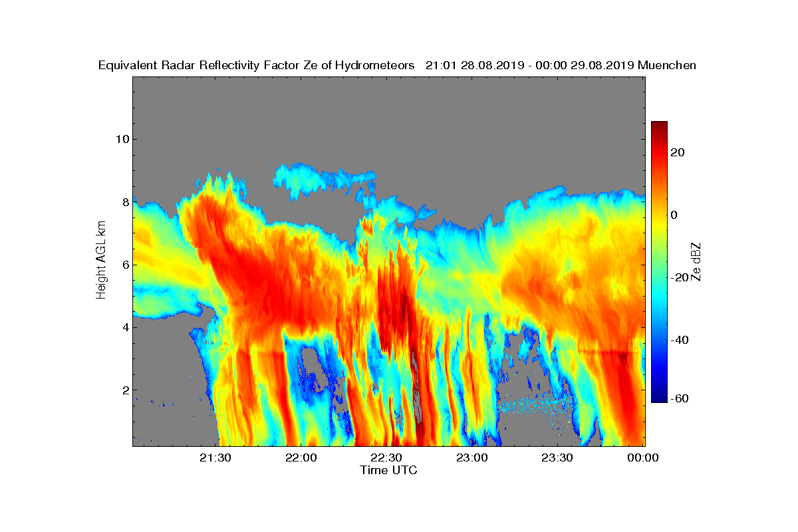Click the isolated cyan cloud near 9 km
This screenshot has height=532, width=798.
324,178
